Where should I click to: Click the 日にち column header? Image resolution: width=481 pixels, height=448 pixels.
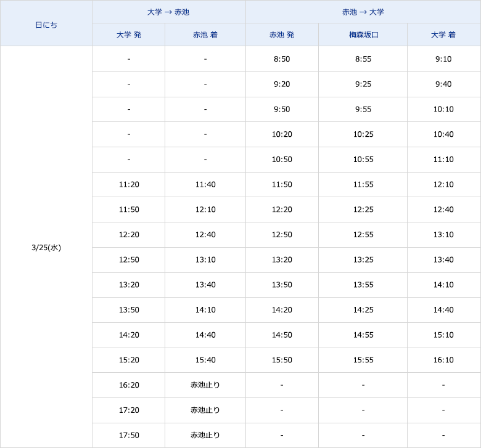pos(46,25)
